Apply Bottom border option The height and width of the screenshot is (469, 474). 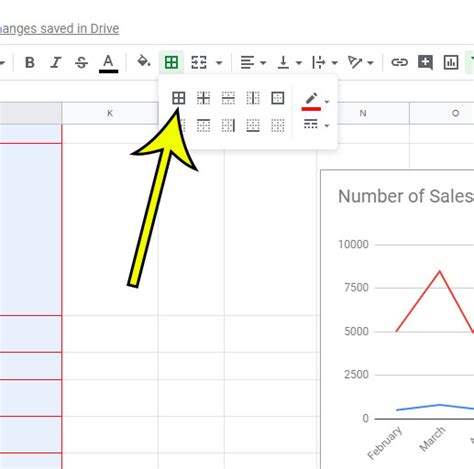pyautogui.click(x=253, y=125)
